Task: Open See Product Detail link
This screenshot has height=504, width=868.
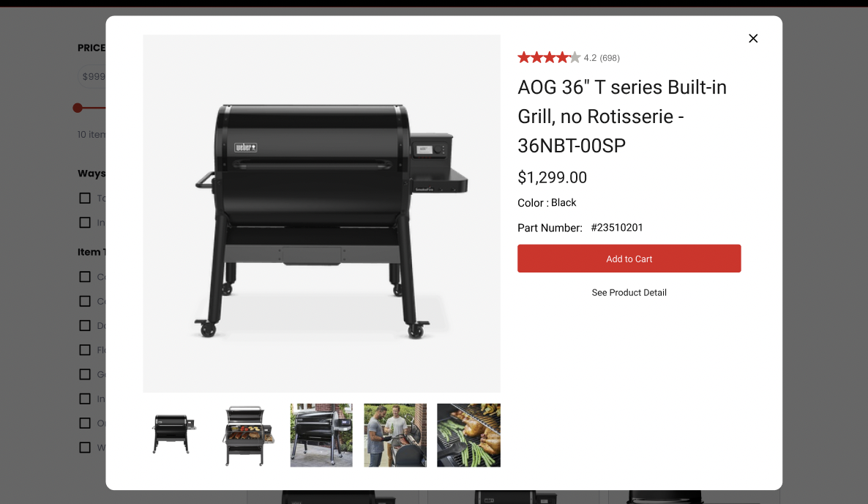Action: click(629, 292)
